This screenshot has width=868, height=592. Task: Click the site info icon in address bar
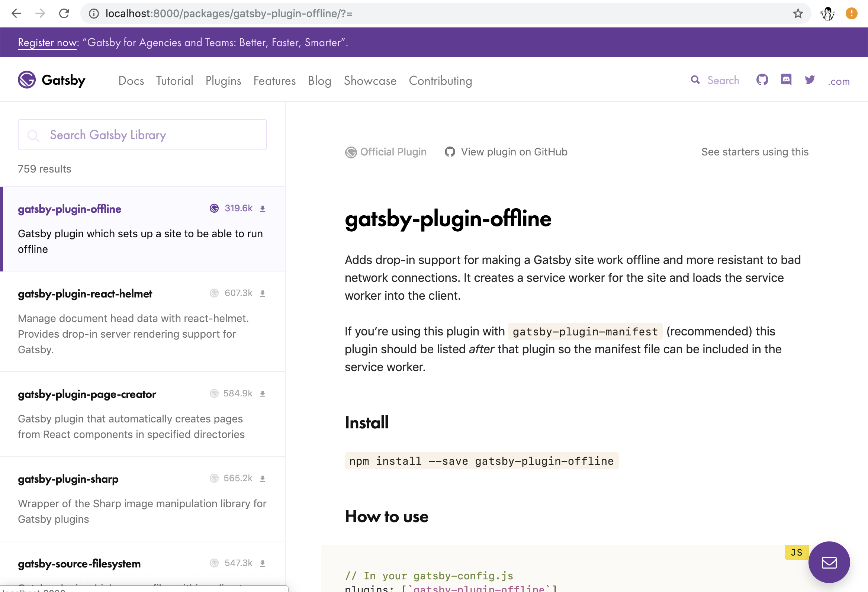click(94, 14)
